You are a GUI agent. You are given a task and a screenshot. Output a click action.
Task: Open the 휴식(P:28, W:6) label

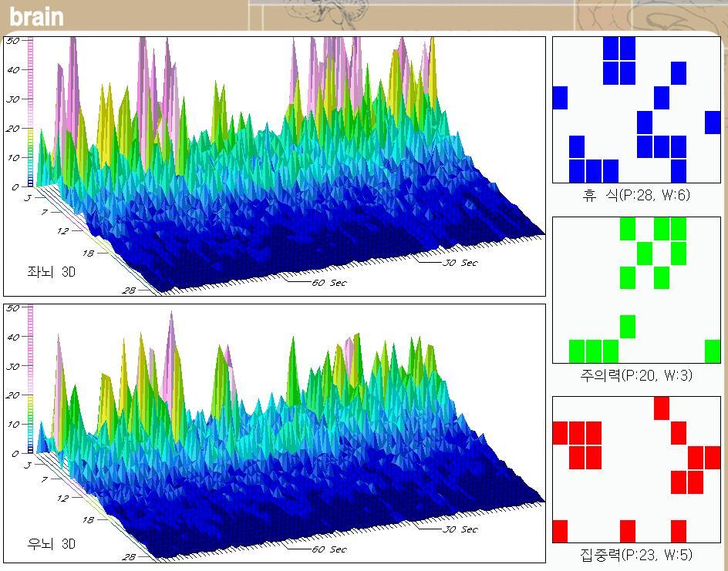(x=636, y=196)
